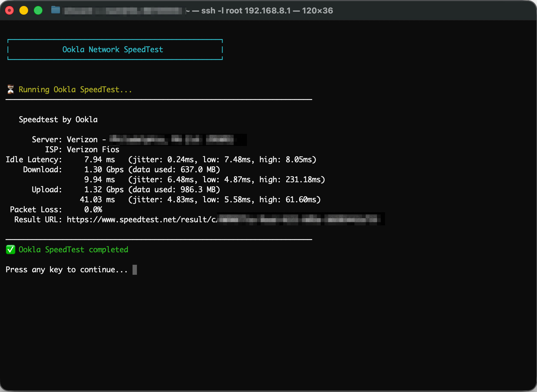This screenshot has height=392, width=537.
Task: Click the Ookla SpeedTest completed message
Action: tap(73, 250)
